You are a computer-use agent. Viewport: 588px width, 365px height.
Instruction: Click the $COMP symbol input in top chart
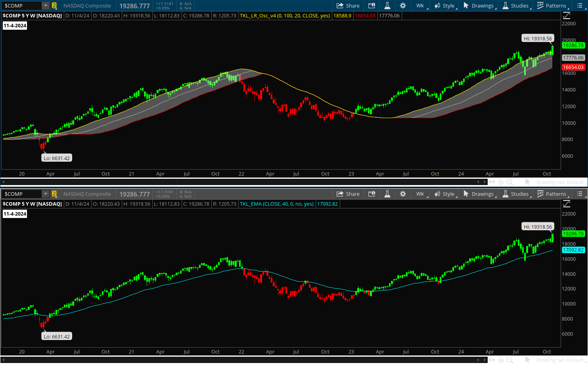coord(22,6)
